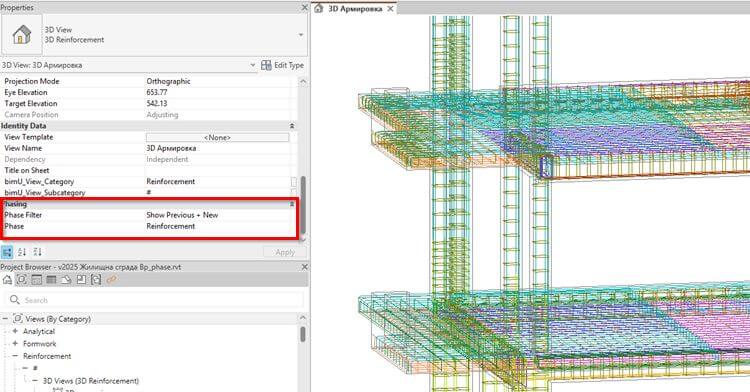The width and height of the screenshot is (750, 392).
Task: Click the house icon on the view tab
Action: click(x=319, y=8)
